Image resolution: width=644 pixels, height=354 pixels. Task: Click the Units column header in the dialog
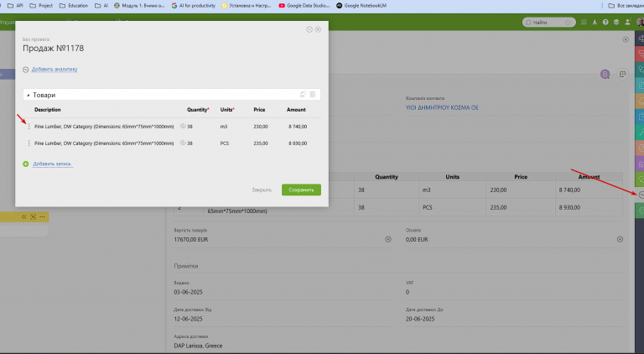(x=227, y=110)
